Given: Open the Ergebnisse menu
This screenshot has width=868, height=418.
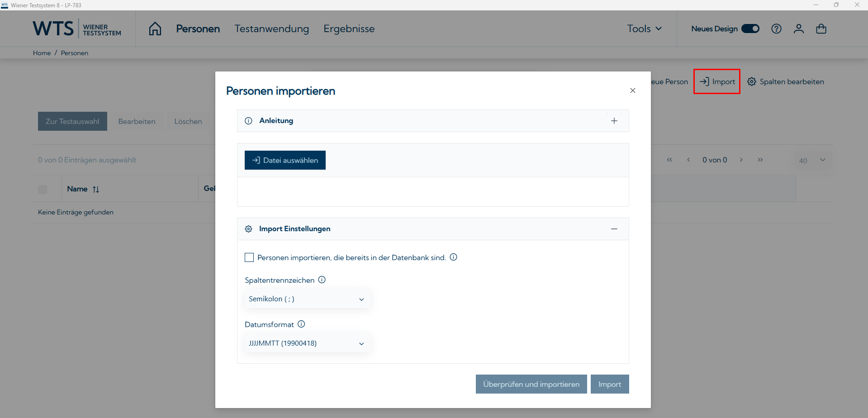Looking at the screenshot, I should coord(349,28).
